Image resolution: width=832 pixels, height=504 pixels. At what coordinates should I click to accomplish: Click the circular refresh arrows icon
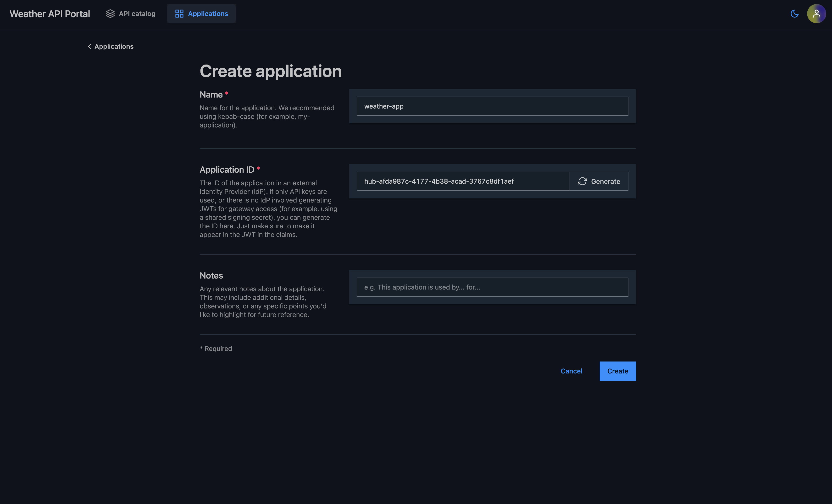tap(582, 181)
